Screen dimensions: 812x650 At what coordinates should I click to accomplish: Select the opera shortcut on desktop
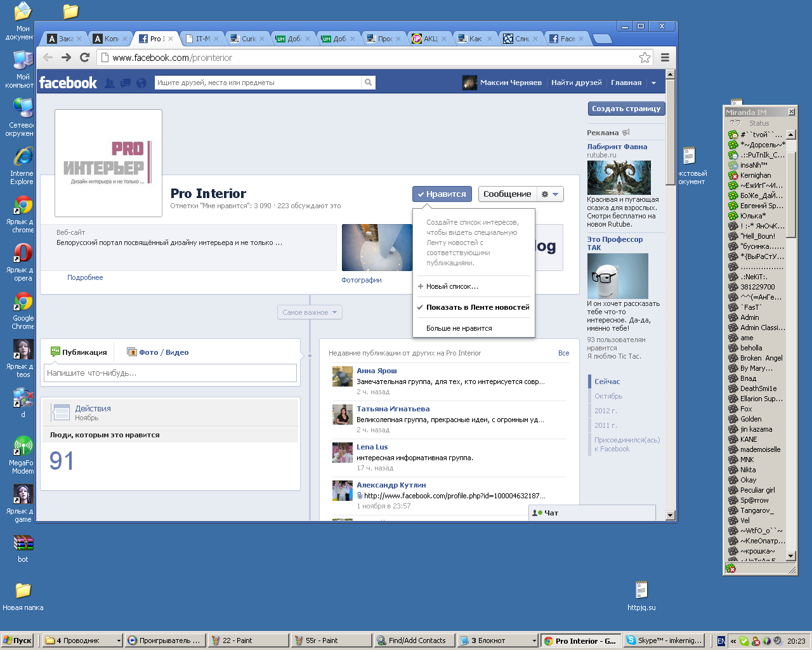tap(22, 262)
